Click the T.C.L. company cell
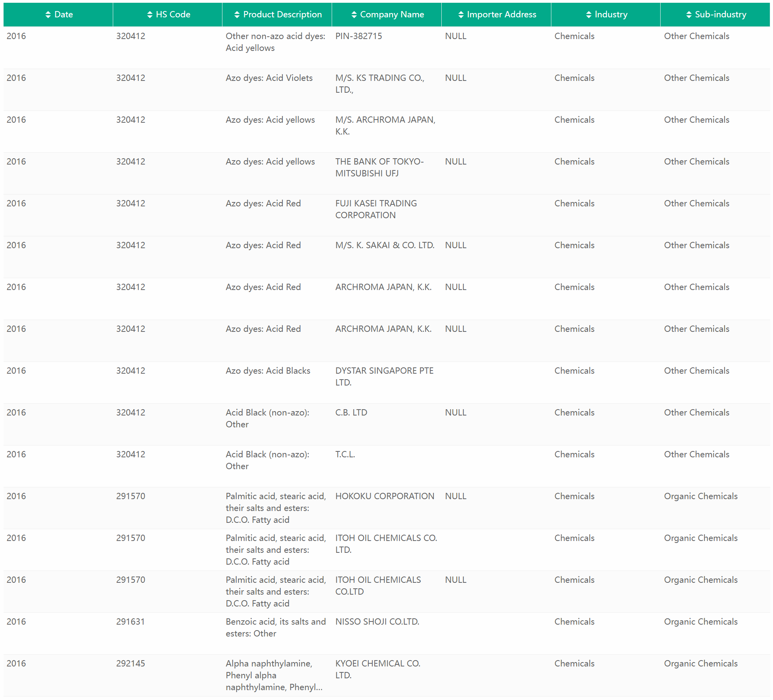Image resolution: width=773 pixels, height=700 pixels. tap(386, 466)
